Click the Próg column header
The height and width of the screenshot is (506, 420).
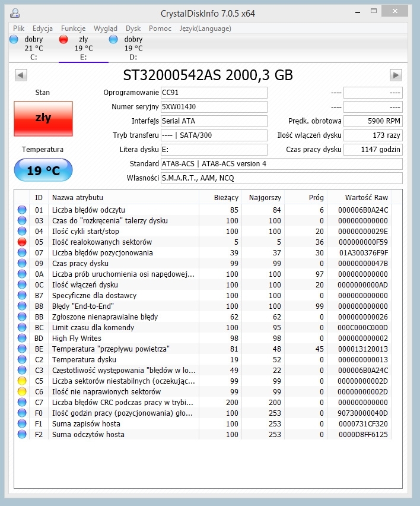point(306,198)
